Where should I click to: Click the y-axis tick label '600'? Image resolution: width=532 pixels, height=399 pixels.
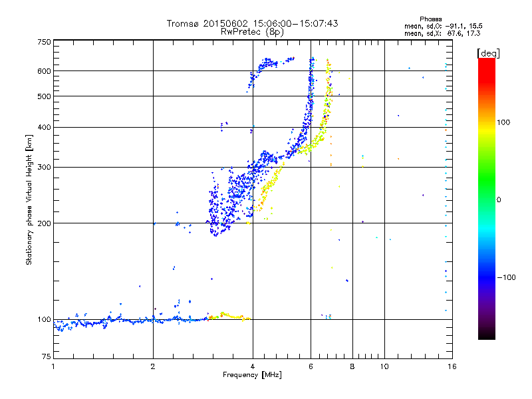44,71
